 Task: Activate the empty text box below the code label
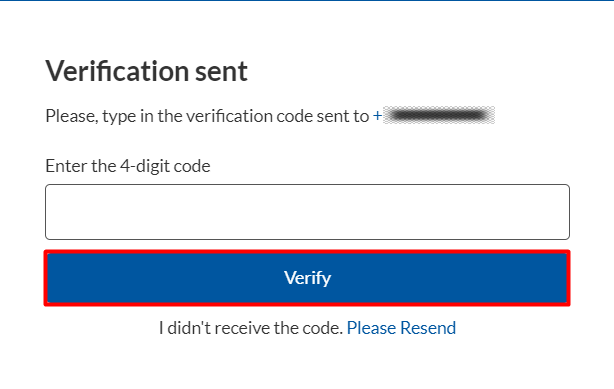tap(307, 212)
